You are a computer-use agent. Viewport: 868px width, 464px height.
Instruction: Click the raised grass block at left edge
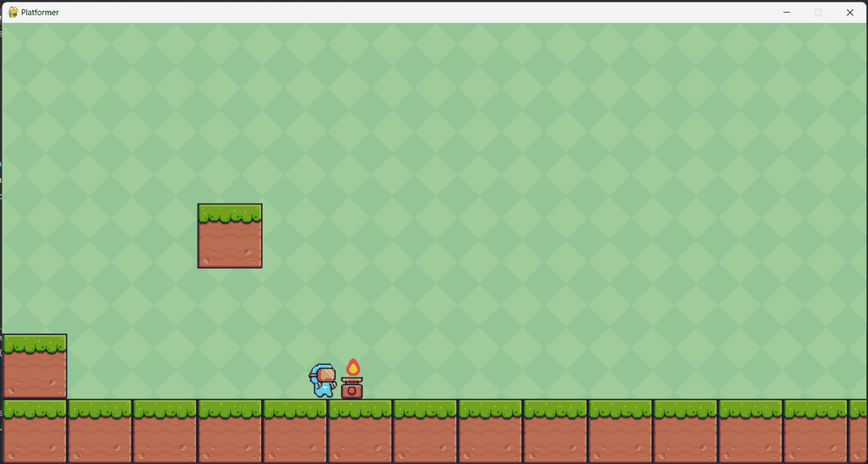click(34, 366)
